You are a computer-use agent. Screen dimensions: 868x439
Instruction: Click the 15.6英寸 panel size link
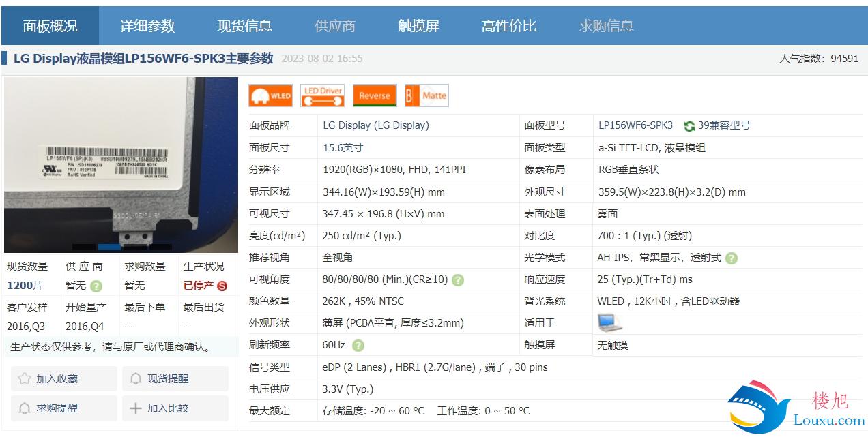(x=343, y=147)
